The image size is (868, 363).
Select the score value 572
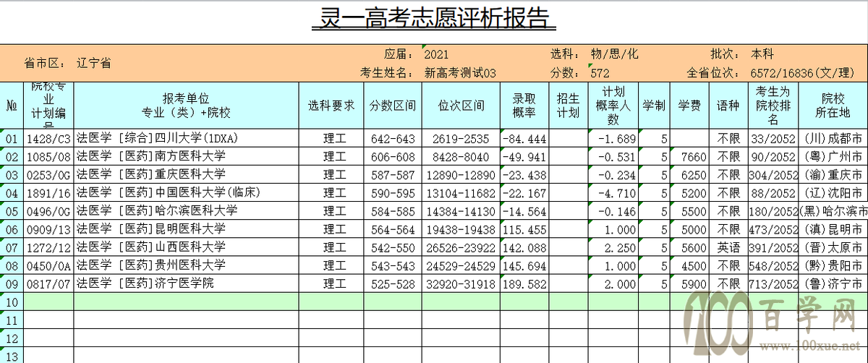coord(600,73)
